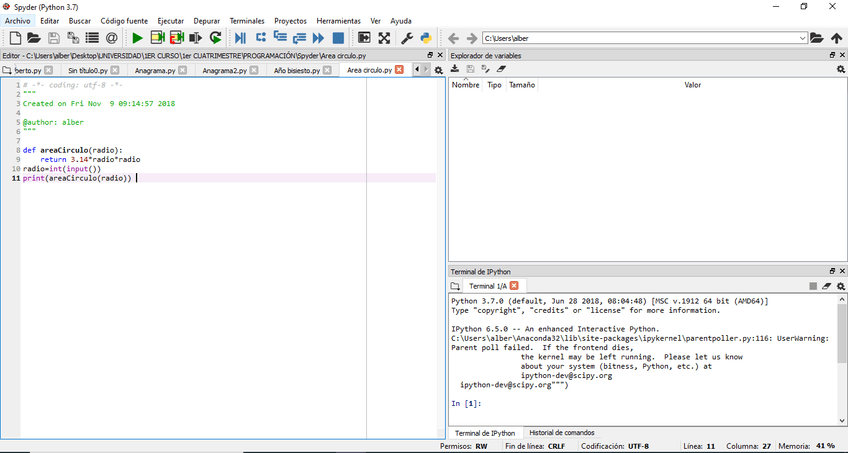Open preferences with the wrench icon

(x=407, y=38)
